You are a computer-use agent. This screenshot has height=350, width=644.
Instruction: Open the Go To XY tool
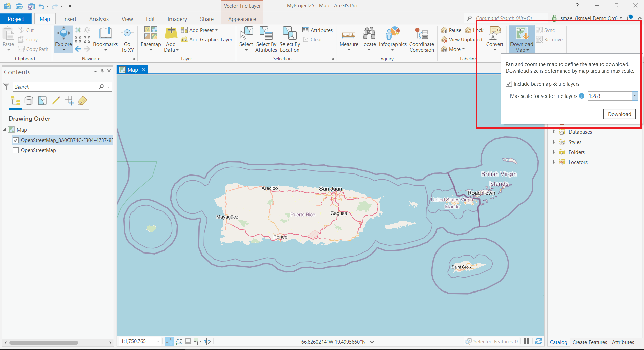click(127, 39)
